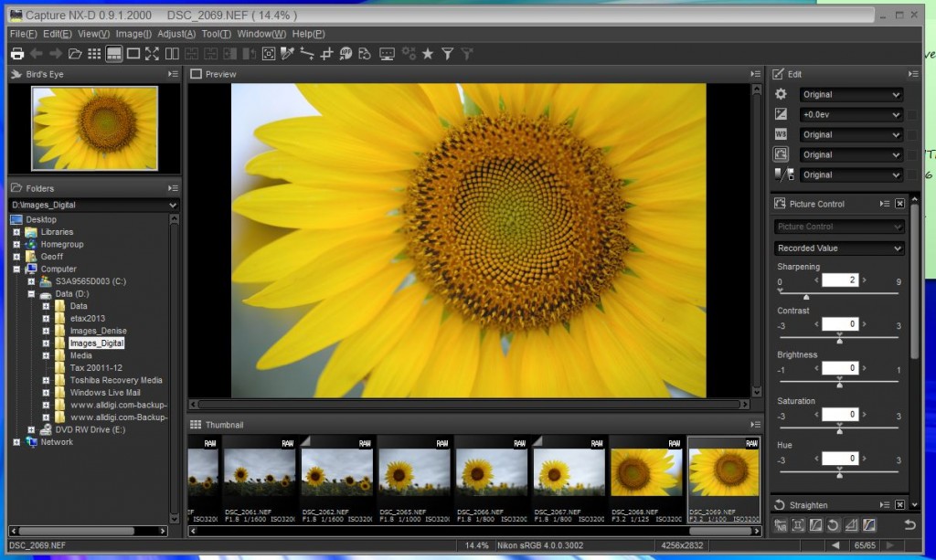Viewport: 936px width, 560px height.
Task: Click the star rating icon in the toolbar
Action: coord(428,54)
